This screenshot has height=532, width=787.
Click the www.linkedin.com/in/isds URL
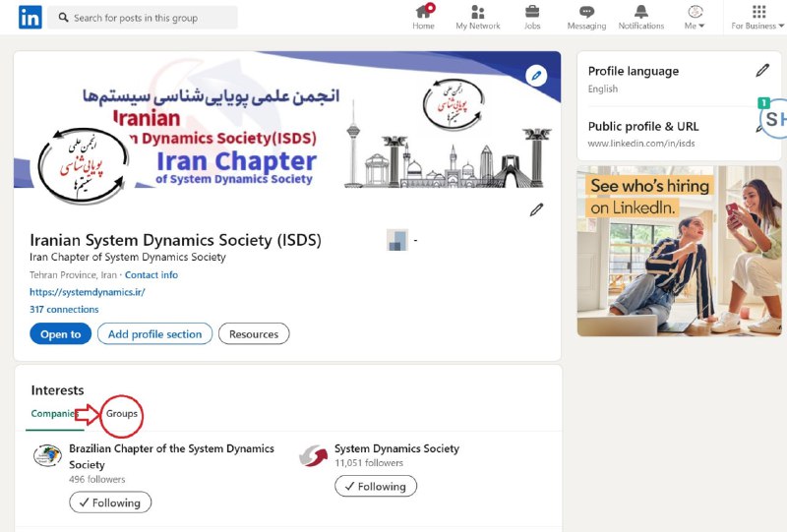coord(641,144)
